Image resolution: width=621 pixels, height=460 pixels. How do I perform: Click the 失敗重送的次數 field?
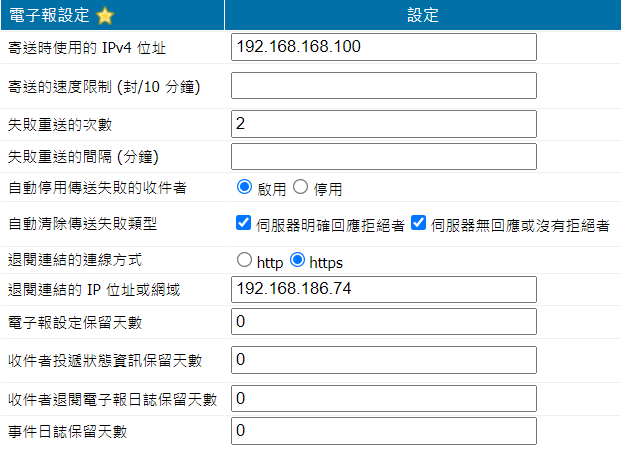[x=383, y=124]
